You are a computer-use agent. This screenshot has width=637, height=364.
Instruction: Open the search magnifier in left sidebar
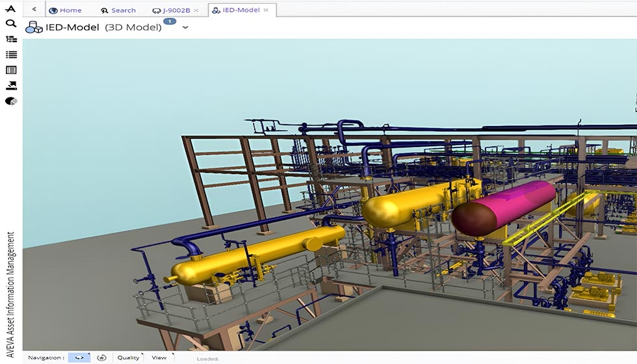tap(10, 23)
